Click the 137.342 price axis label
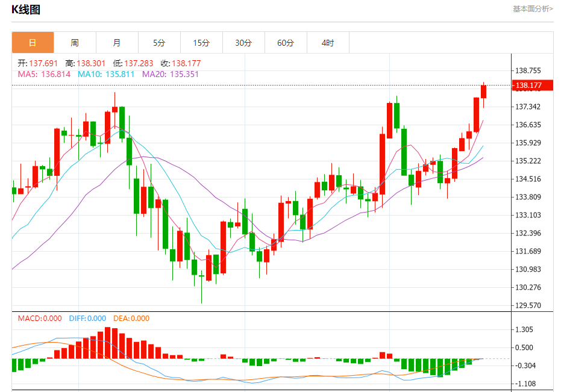This screenshot has width=564, height=392. [528, 107]
